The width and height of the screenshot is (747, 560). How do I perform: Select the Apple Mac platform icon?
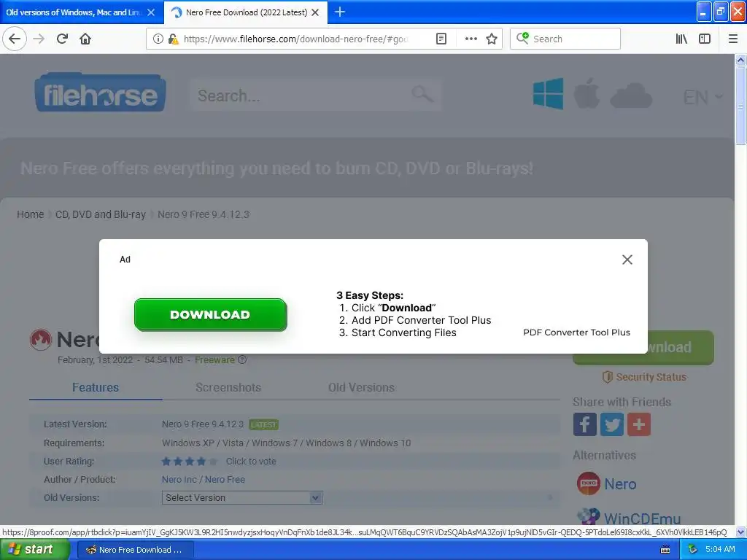pyautogui.click(x=587, y=93)
